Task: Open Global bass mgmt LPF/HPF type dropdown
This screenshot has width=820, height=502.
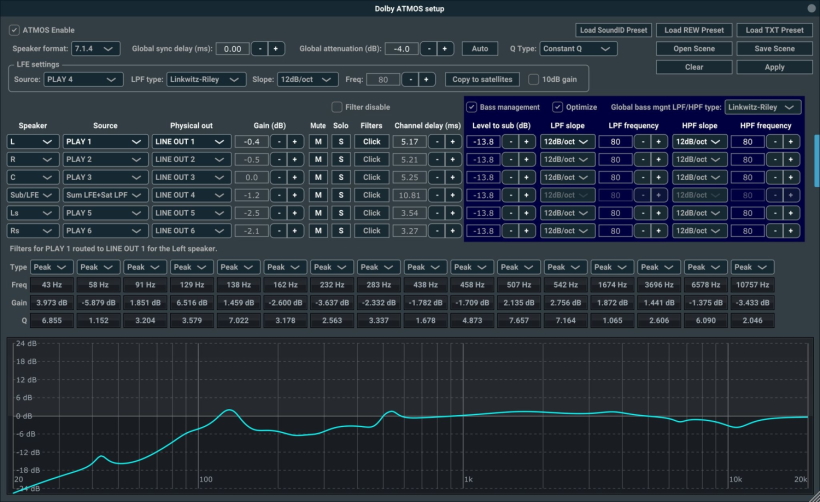Action: point(763,107)
